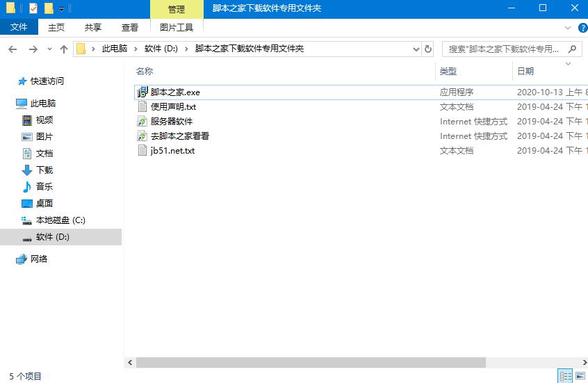Expand the ribbon with the chevron
Screen dimensions: 588x383
568,28
